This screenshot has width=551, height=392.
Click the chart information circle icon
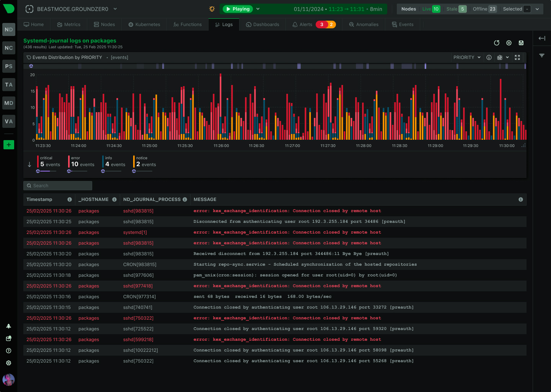coord(489,57)
